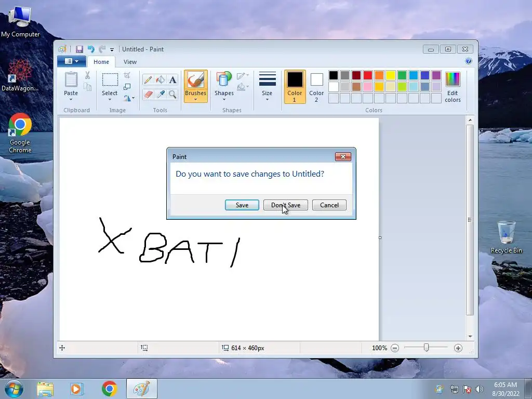Pick the red color swatch

[368, 75]
